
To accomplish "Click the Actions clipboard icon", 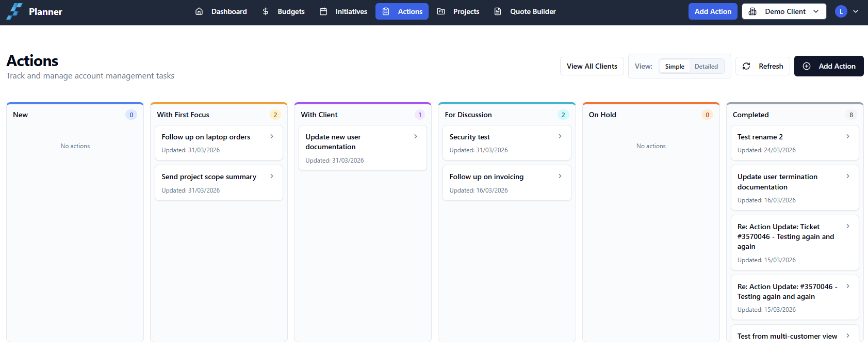I will [x=386, y=11].
